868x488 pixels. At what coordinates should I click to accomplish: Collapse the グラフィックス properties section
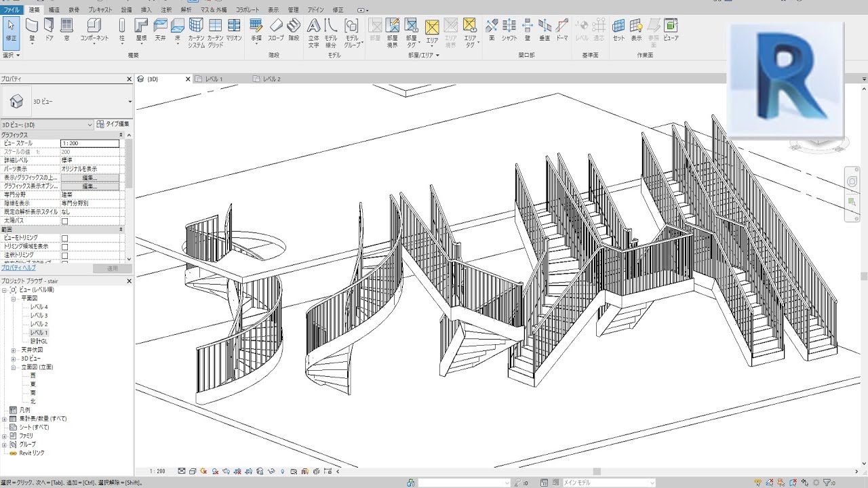pyautogui.click(x=121, y=135)
